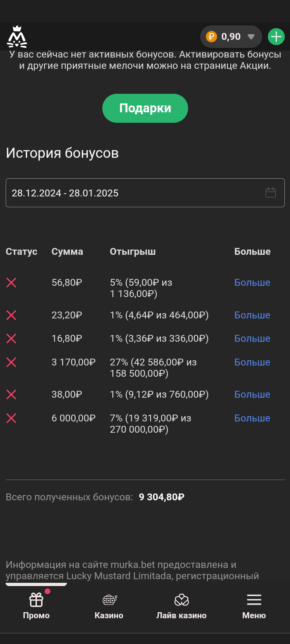Click red cancelled status icon for 56,80₽
Screen dimensions: 290x644
[11, 283]
